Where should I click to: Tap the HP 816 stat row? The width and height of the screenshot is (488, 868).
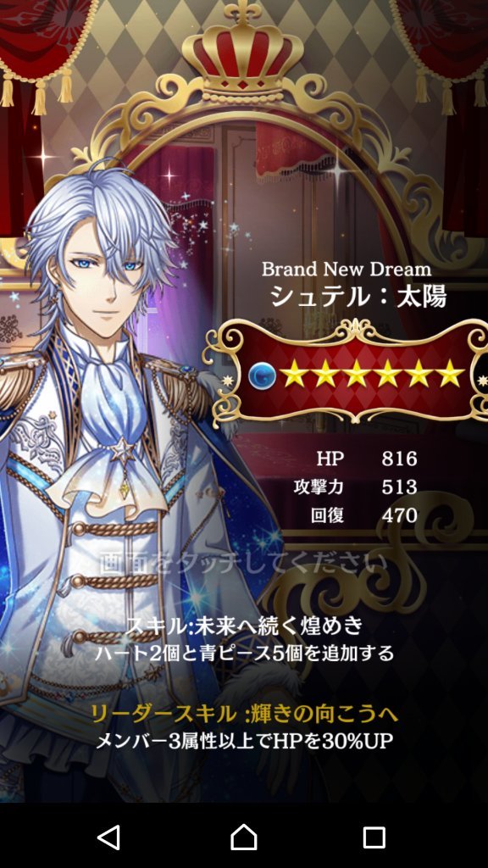click(x=366, y=459)
